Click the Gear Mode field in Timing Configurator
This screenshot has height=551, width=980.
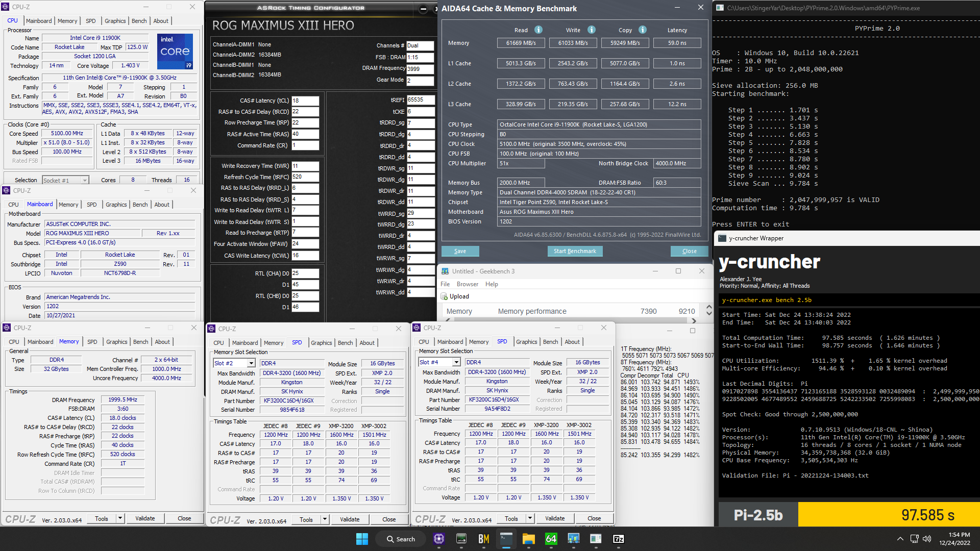pyautogui.click(x=420, y=80)
